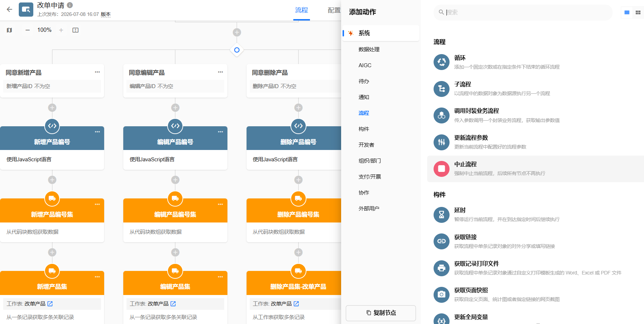The image size is (644, 324).
Task: Select 外部用户 category
Action: [369, 209]
